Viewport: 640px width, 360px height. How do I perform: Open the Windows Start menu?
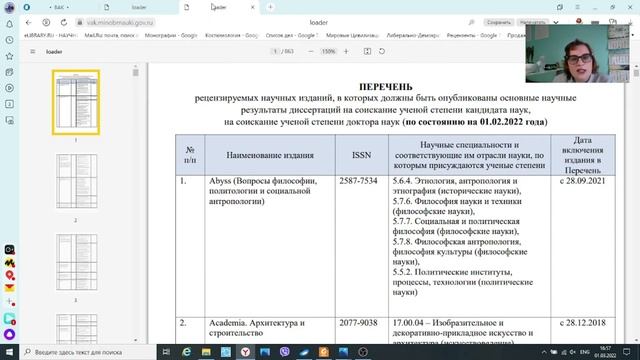click(x=9, y=352)
